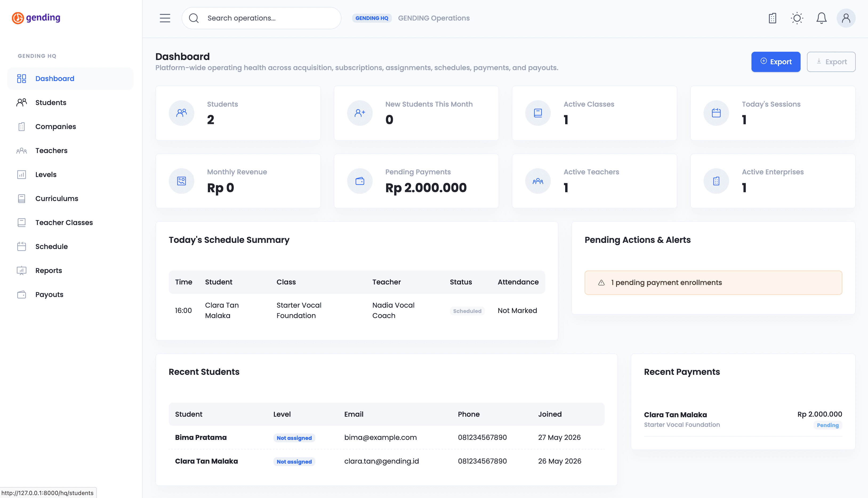This screenshot has width=868, height=498.
Task: Click GENDING Operations header text
Action: (x=434, y=18)
